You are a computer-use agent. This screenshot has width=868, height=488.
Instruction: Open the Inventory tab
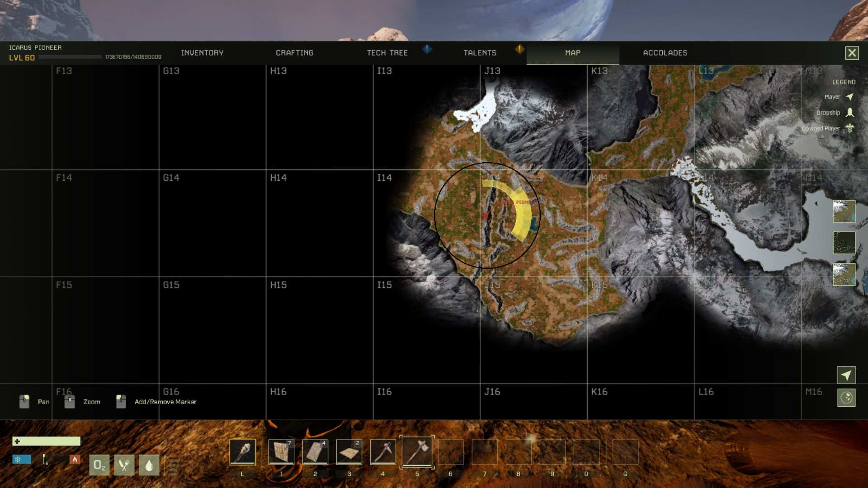click(x=202, y=53)
